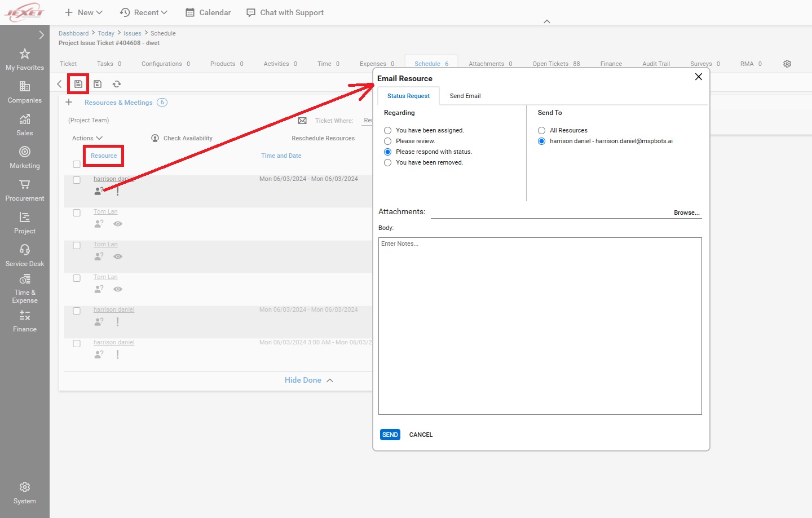
Task: Open System settings in the sidebar
Action: [x=25, y=493]
